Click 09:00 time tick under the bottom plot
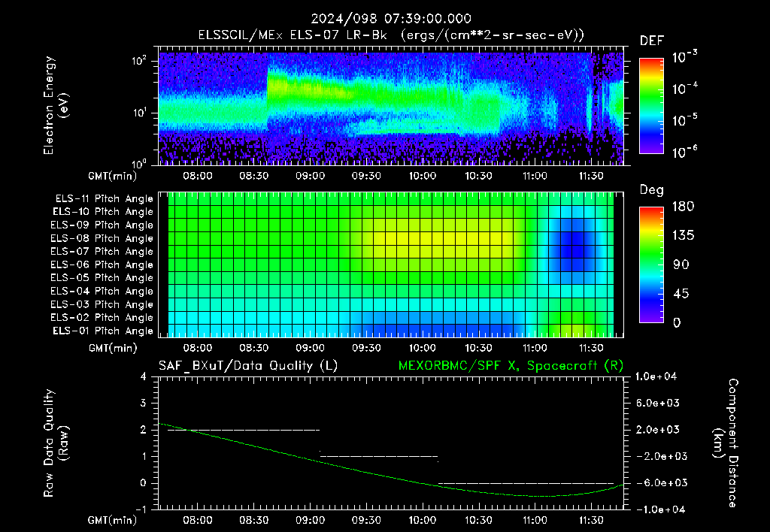 point(310,520)
